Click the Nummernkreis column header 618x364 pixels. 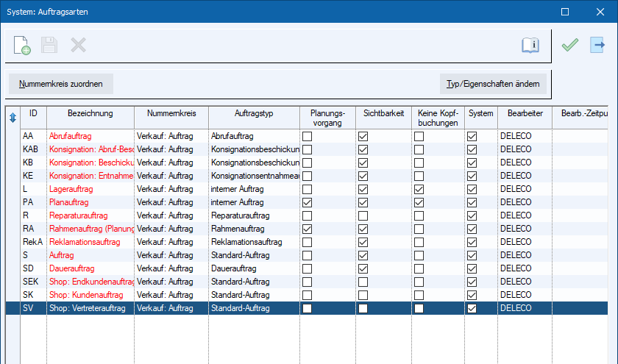coord(171,114)
